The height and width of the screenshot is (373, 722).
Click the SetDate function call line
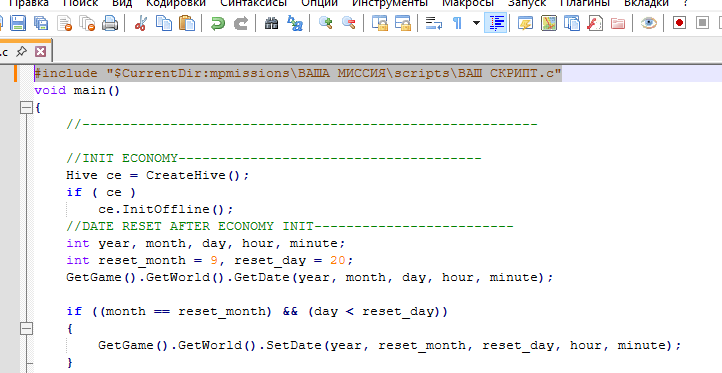[390, 346]
